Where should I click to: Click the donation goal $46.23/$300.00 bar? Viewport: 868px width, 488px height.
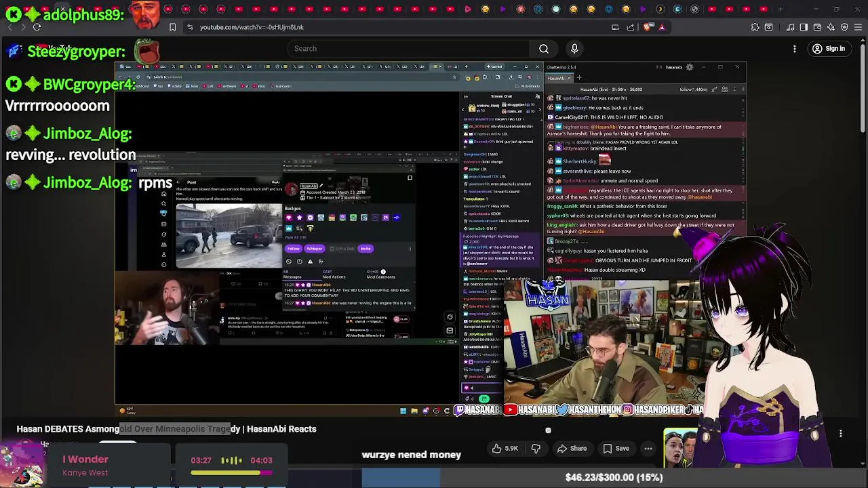coord(614,477)
